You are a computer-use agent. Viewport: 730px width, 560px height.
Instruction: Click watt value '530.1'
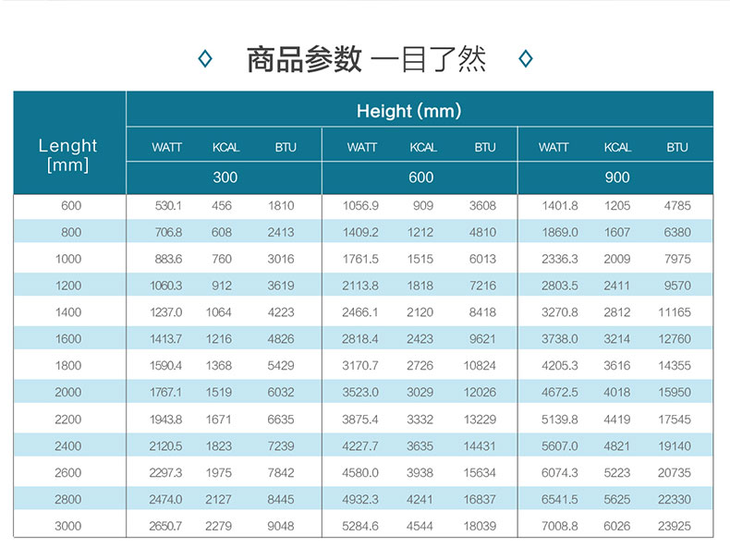coord(168,206)
